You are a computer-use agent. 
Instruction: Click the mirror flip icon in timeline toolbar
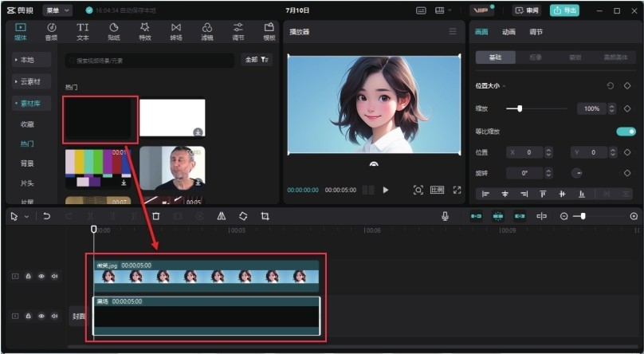coord(222,216)
